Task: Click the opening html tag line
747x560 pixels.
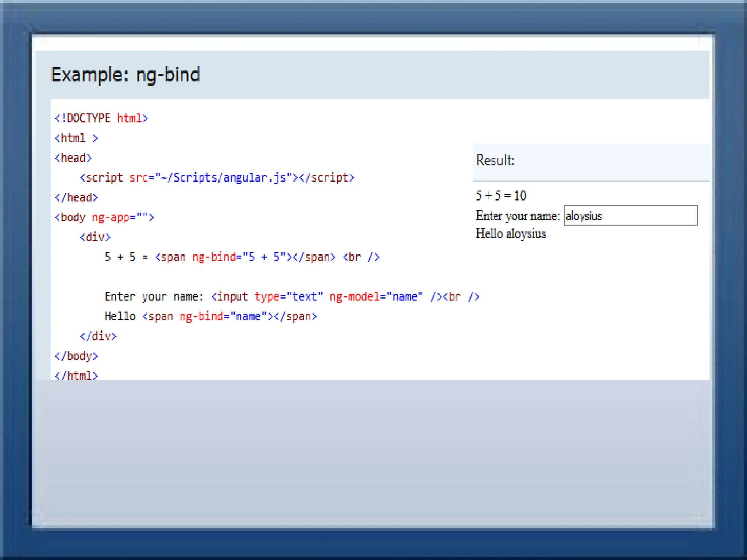Action: pos(76,138)
